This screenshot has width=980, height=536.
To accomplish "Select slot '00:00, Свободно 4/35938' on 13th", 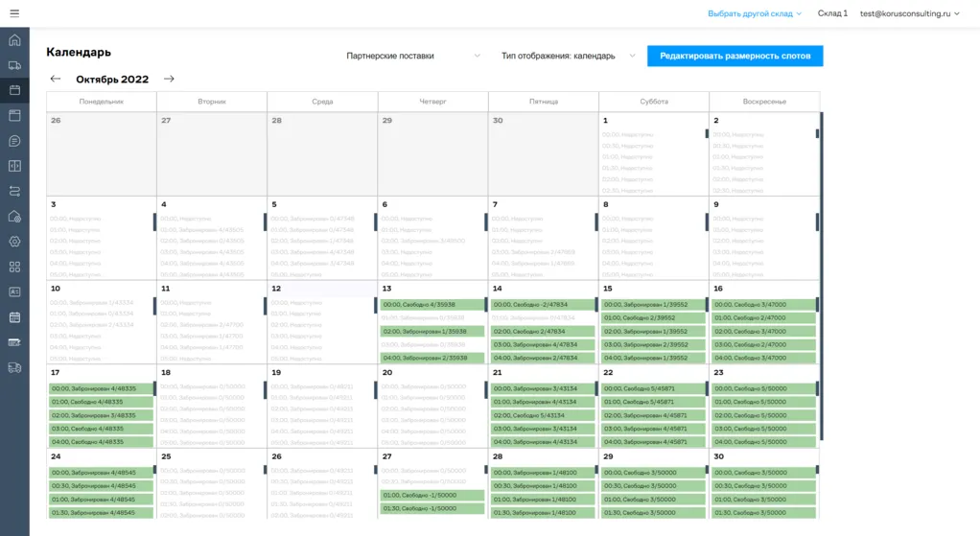I will coord(432,305).
